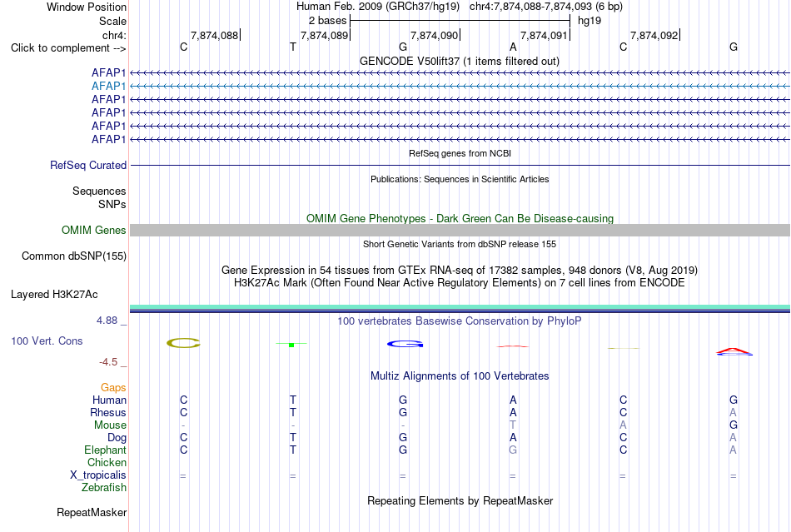Click the green OMIM Gene Phenotypes title
The height and width of the screenshot is (532, 791).
pos(460,218)
